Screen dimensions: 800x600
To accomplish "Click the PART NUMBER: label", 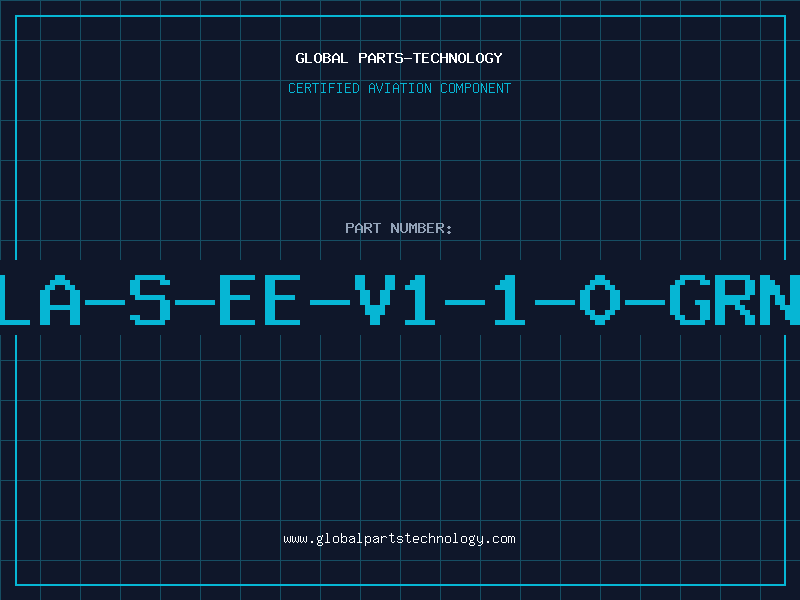I will 399,228.
